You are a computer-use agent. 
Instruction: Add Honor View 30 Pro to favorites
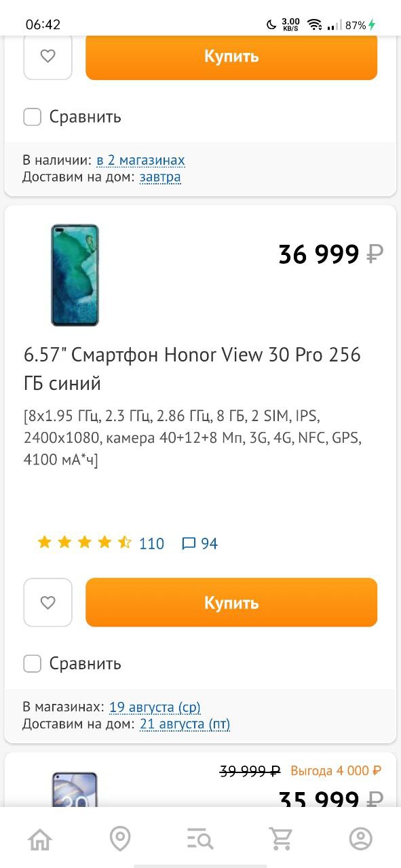point(47,602)
